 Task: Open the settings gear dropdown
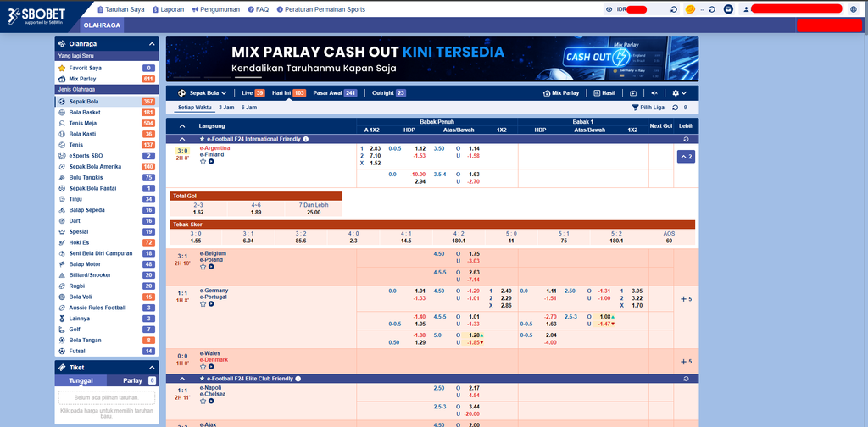pyautogui.click(x=679, y=93)
